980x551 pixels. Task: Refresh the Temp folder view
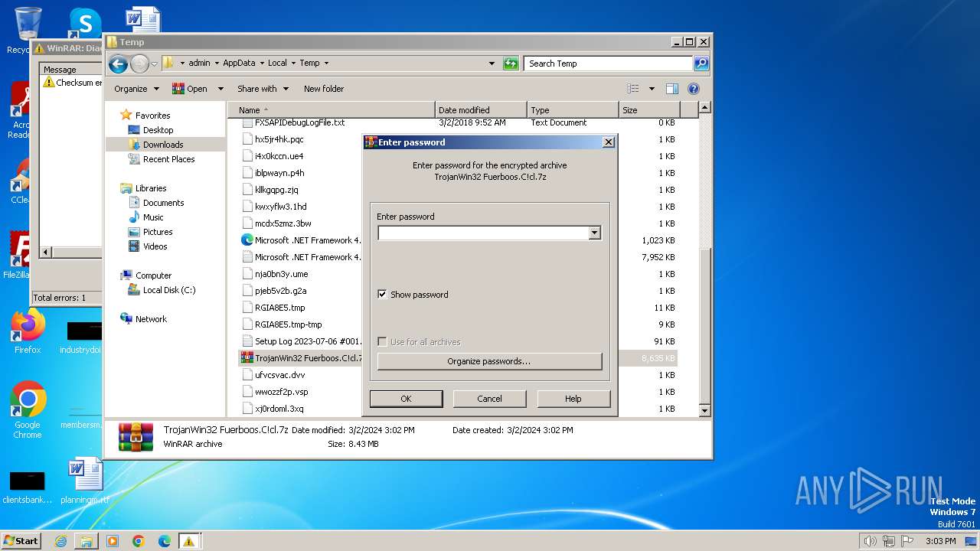[511, 64]
